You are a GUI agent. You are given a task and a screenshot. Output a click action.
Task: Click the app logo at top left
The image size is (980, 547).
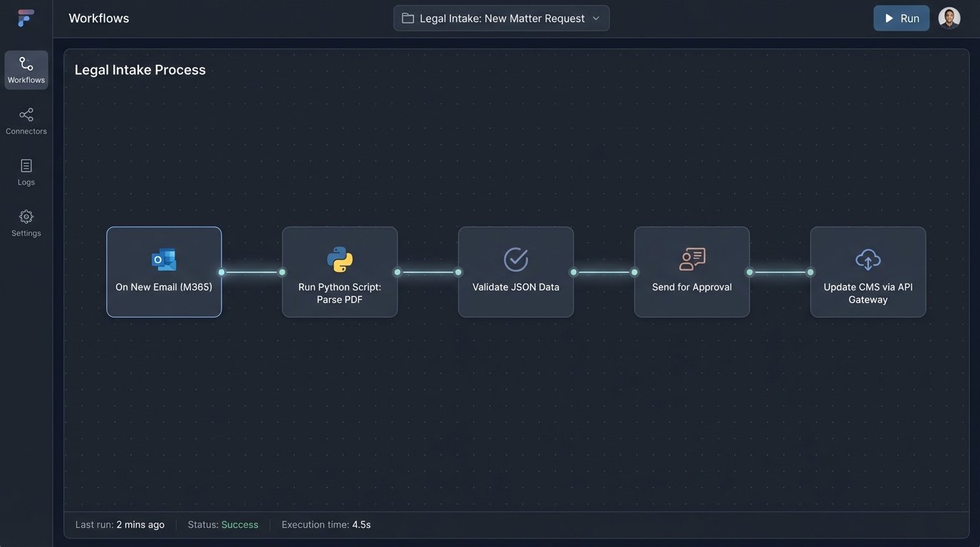coord(26,17)
